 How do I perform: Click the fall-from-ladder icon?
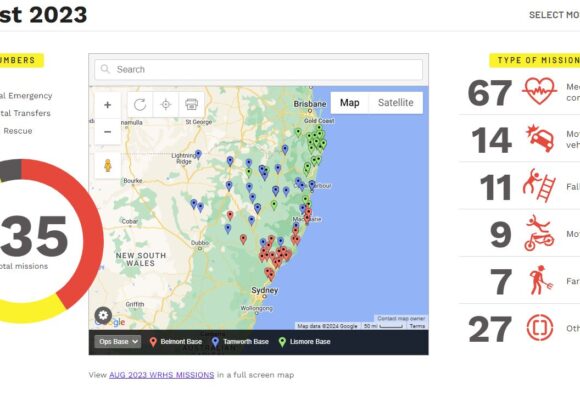[x=539, y=185]
